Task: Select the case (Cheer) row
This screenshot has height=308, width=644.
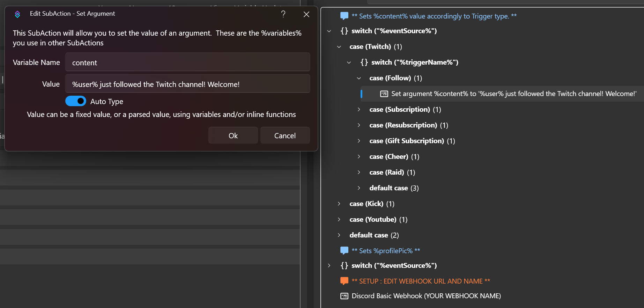Action: [394, 156]
